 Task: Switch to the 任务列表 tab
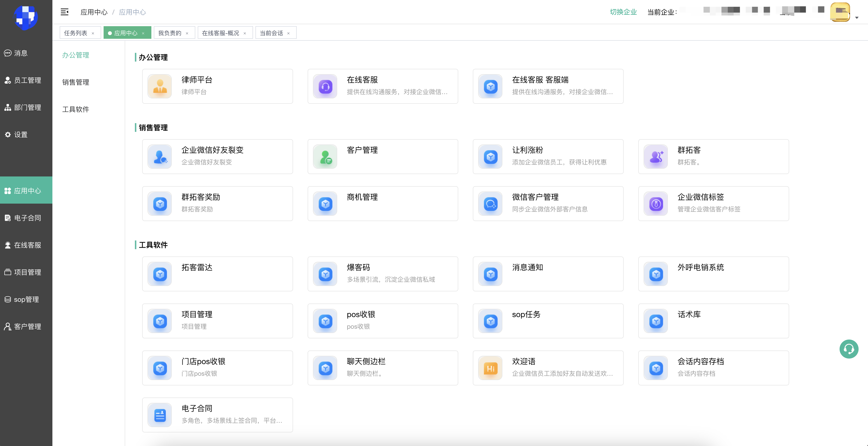tap(76, 33)
